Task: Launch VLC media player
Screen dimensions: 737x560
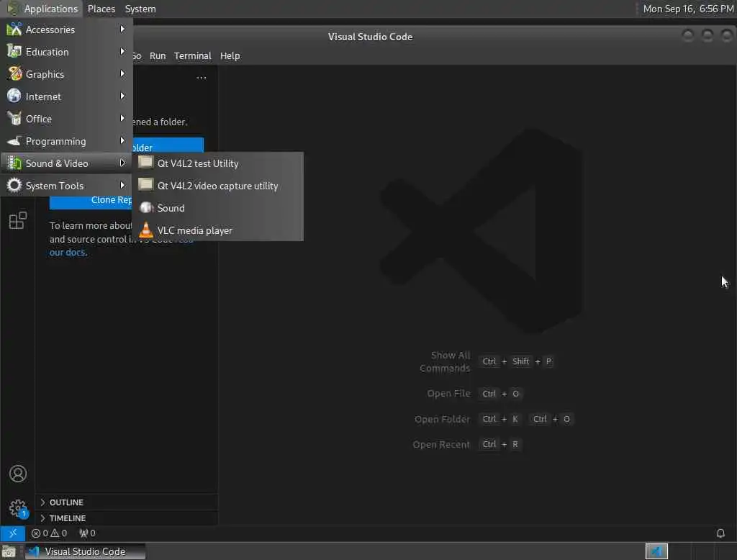Action: click(217, 230)
